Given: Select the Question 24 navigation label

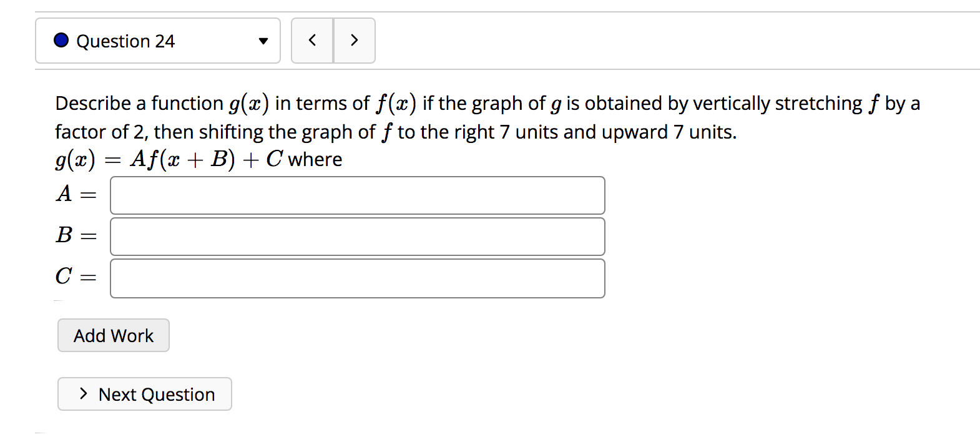Looking at the screenshot, I should [126, 41].
